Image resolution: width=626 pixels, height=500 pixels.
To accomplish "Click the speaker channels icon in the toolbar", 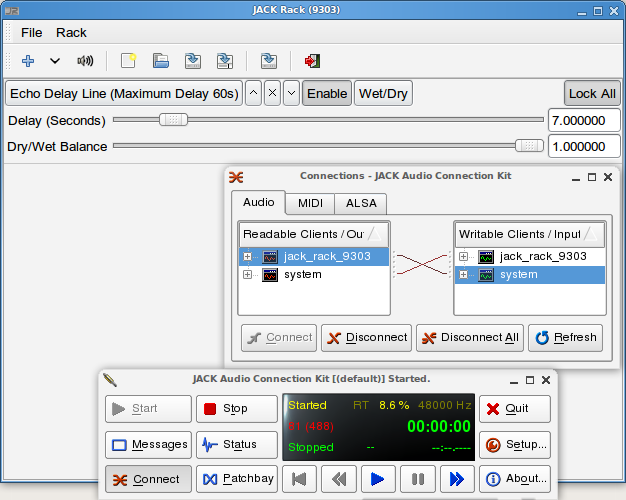I will pyautogui.click(x=85, y=61).
